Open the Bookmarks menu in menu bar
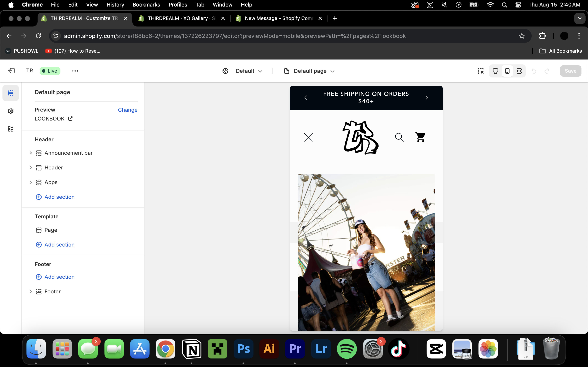 point(146,5)
